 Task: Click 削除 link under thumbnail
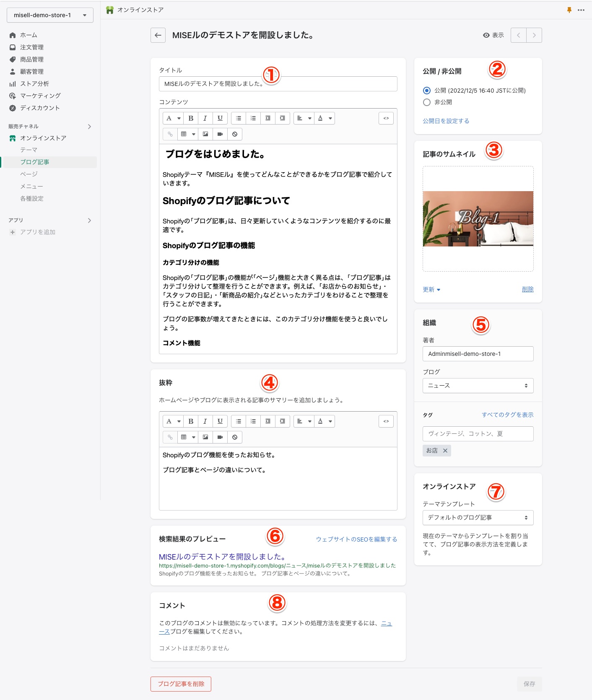point(527,289)
